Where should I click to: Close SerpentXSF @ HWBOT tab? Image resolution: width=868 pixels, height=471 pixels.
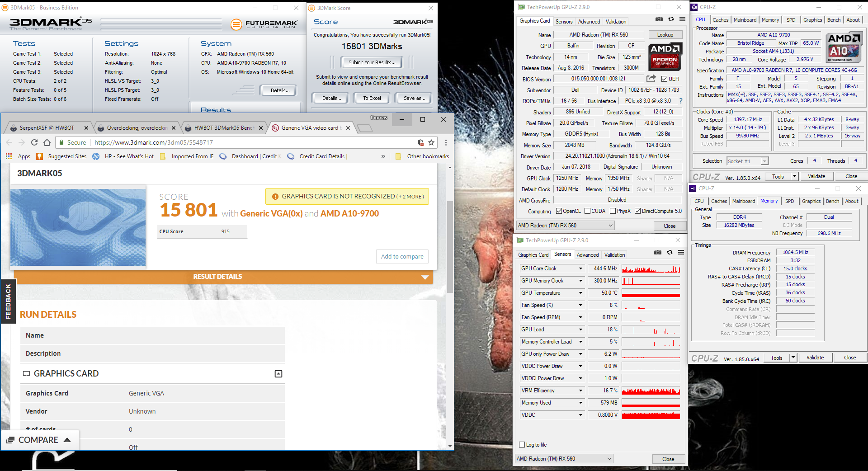(x=86, y=128)
